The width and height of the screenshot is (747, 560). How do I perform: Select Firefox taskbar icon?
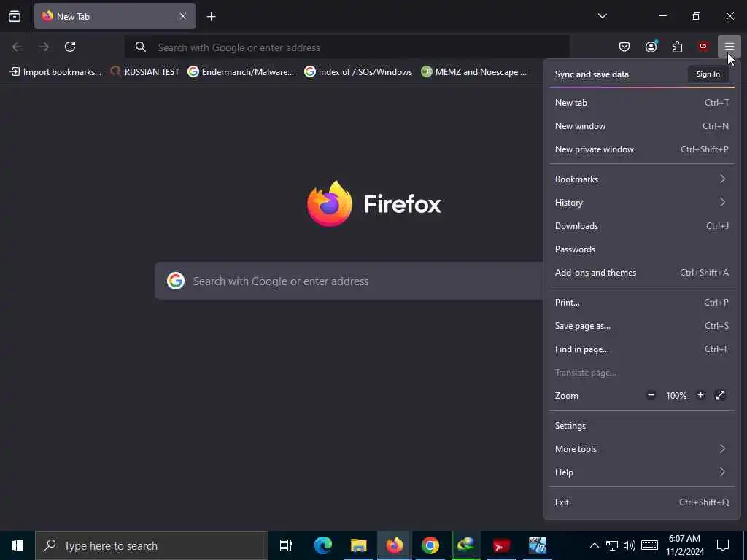click(x=394, y=545)
